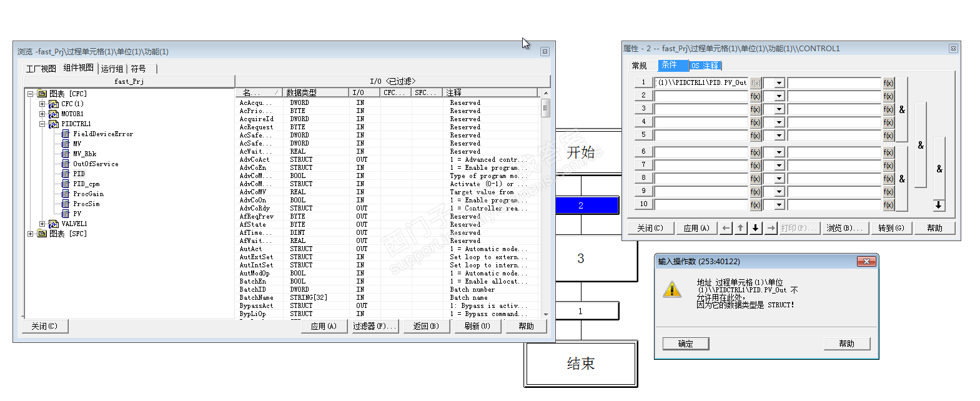Screen dimensions: 980x401
Task: Open the operator dropdown in condition row 2
Action: point(779,96)
